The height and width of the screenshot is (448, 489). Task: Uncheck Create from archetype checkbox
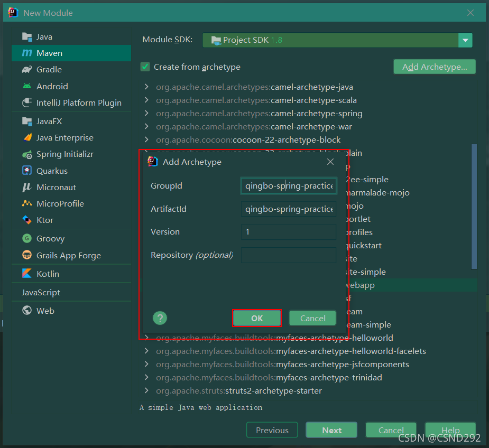(145, 67)
